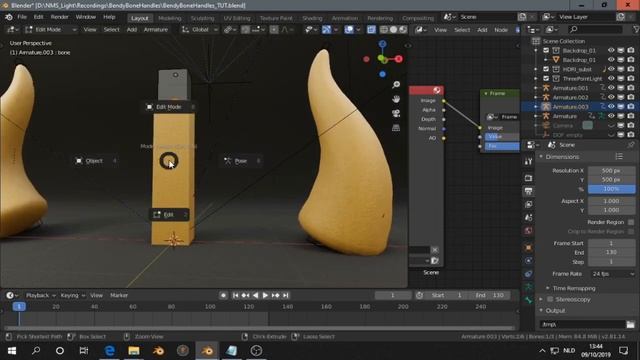Toggle visibility eye of Armature.002
Viewport: 640px width, 360px height.
(x=611, y=97)
